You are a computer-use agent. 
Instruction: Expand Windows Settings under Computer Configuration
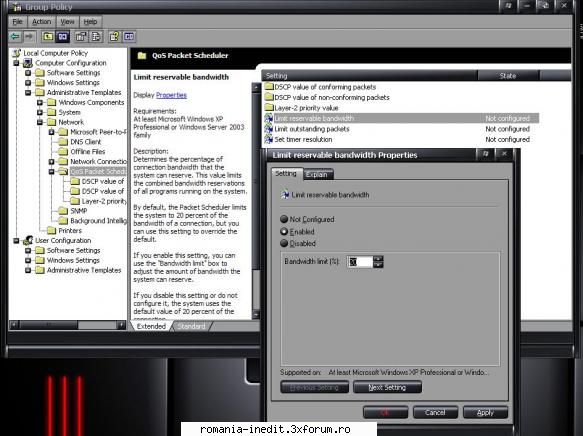point(28,83)
